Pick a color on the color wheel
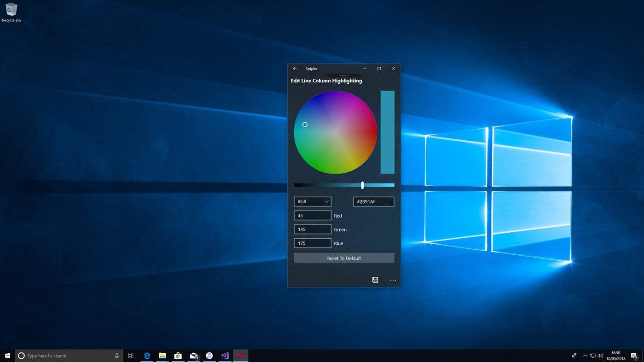The image size is (644, 362). coord(336,132)
